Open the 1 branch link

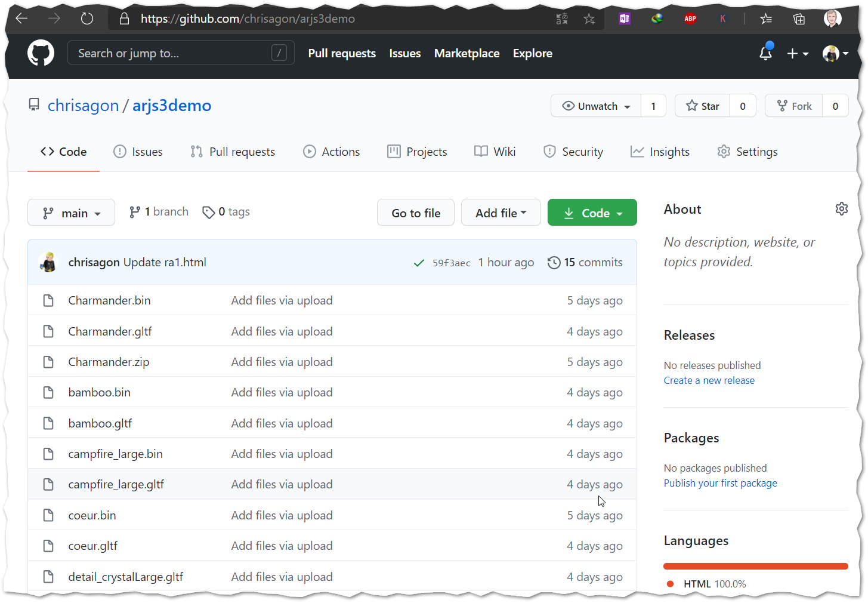(x=159, y=212)
